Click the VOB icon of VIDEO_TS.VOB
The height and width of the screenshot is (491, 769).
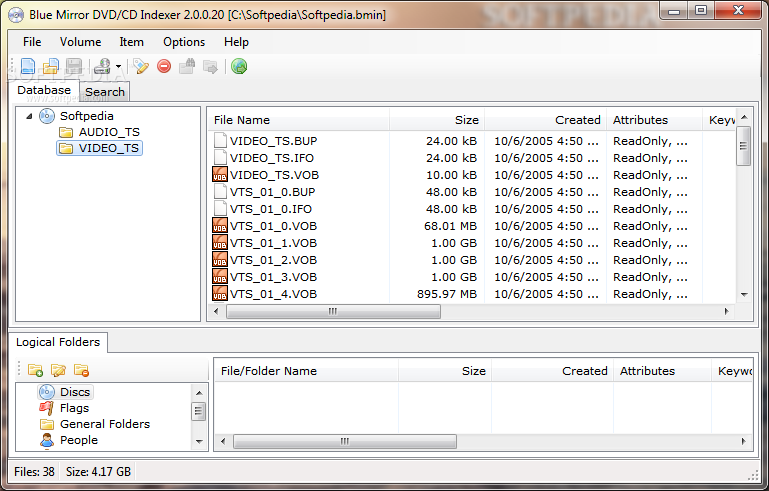pyautogui.click(x=220, y=175)
